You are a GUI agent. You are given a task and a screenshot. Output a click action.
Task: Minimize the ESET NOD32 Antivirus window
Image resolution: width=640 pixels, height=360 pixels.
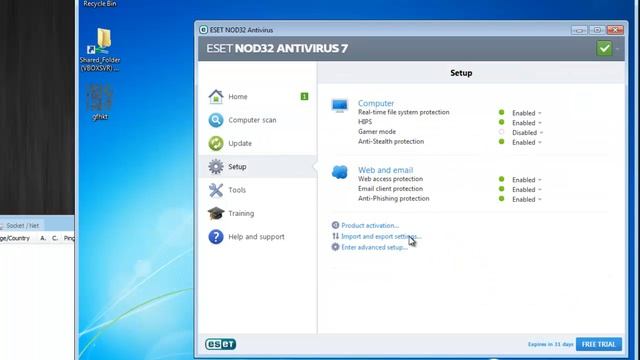click(579, 30)
